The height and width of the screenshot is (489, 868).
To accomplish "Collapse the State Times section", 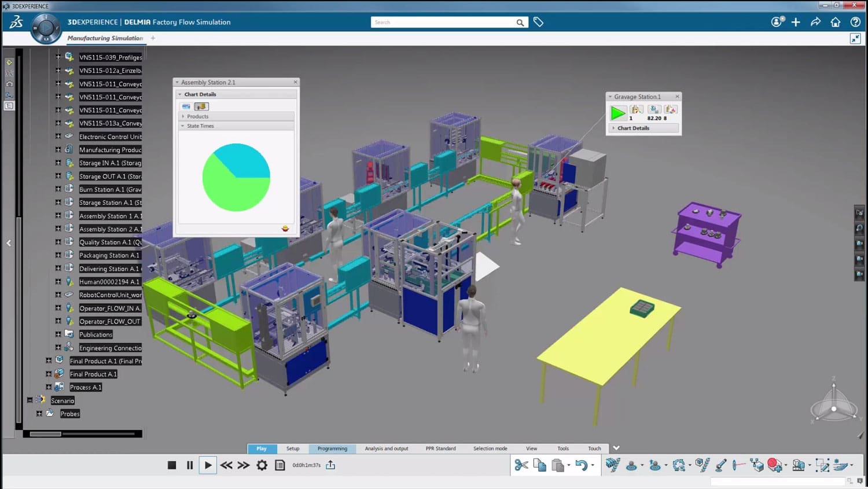I will tap(183, 126).
